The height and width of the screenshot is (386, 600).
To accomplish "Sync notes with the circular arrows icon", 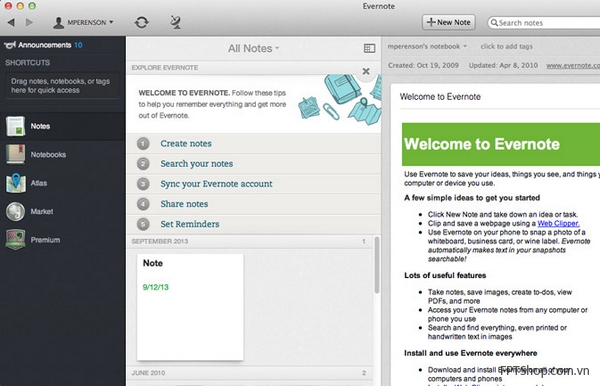I will pyautogui.click(x=142, y=23).
